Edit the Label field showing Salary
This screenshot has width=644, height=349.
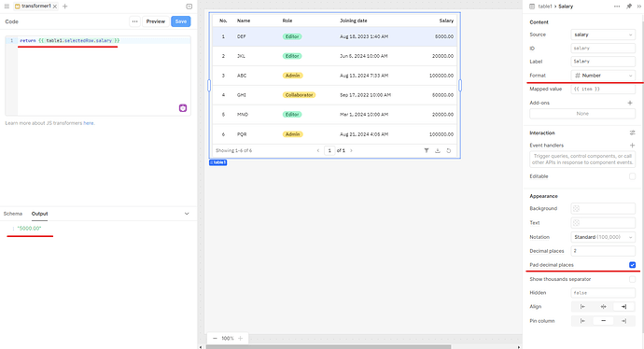click(603, 62)
